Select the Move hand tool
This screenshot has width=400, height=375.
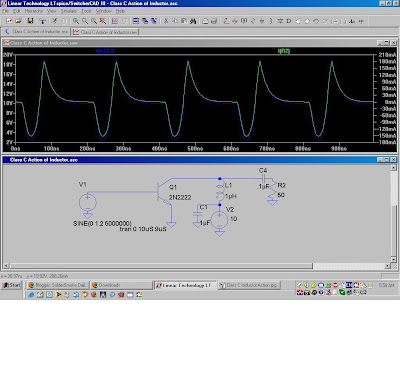tap(298, 21)
